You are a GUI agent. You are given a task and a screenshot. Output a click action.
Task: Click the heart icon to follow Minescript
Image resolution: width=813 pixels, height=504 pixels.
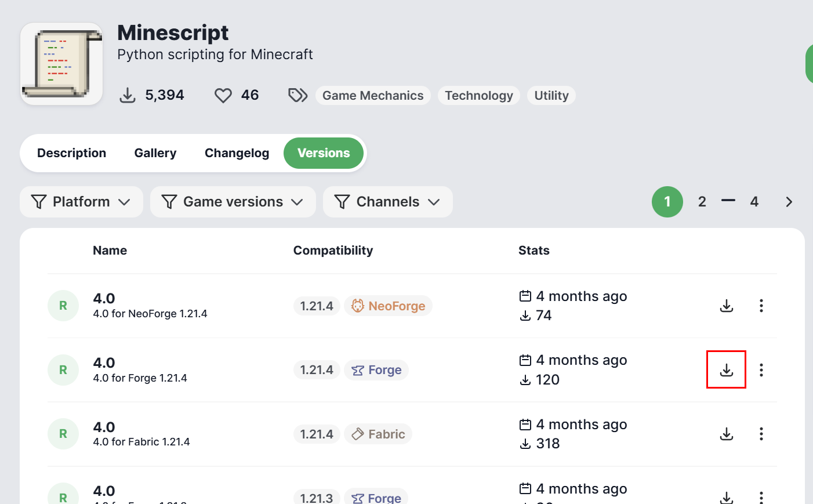223,95
